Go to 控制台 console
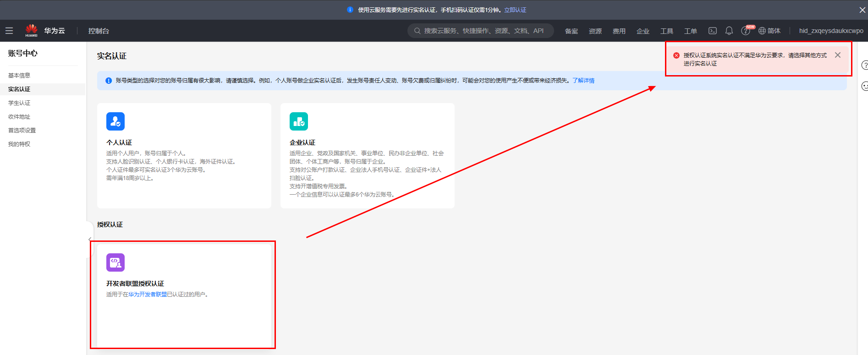The width and height of the screenshot is (868, 355). pyautogui.click(x=99, y=31)
